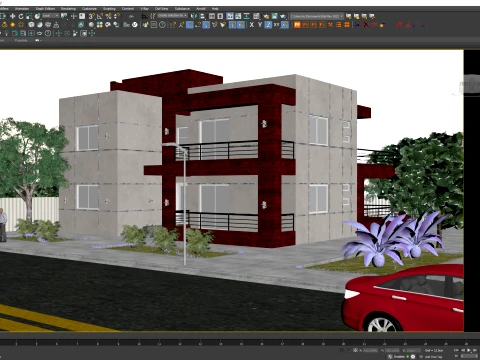Toggle Percent Snap
This screenshot has height=360, width=480.
coord(108,16)
